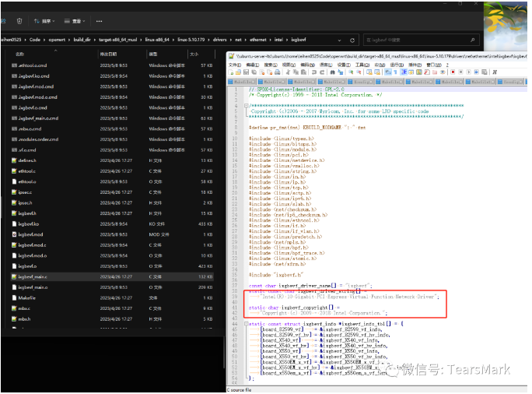Open the Document Map panel icon
532x394 pixels.
(x=419, y=72)
